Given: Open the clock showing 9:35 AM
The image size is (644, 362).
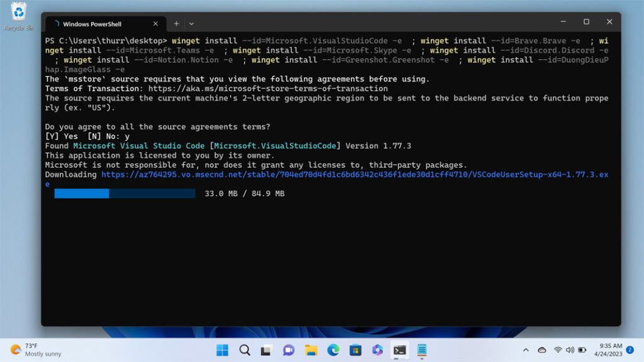Looking at the screenshot, I should [608, 349].
